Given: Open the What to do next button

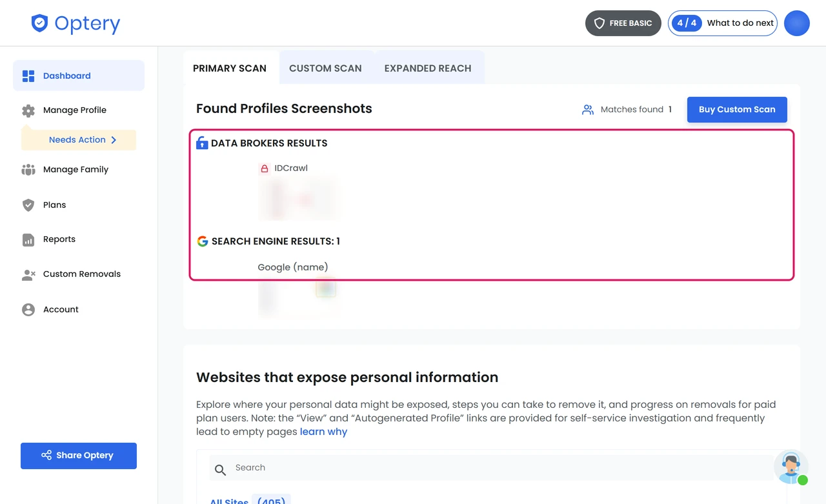Looking at the screenshot, I should tap(723, 23).
